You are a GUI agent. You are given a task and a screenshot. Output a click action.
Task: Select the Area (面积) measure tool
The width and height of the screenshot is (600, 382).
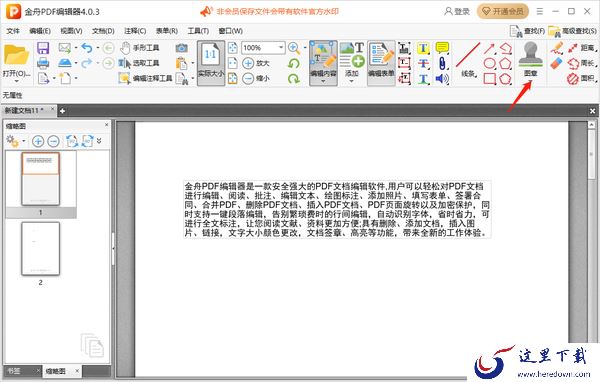582,78
